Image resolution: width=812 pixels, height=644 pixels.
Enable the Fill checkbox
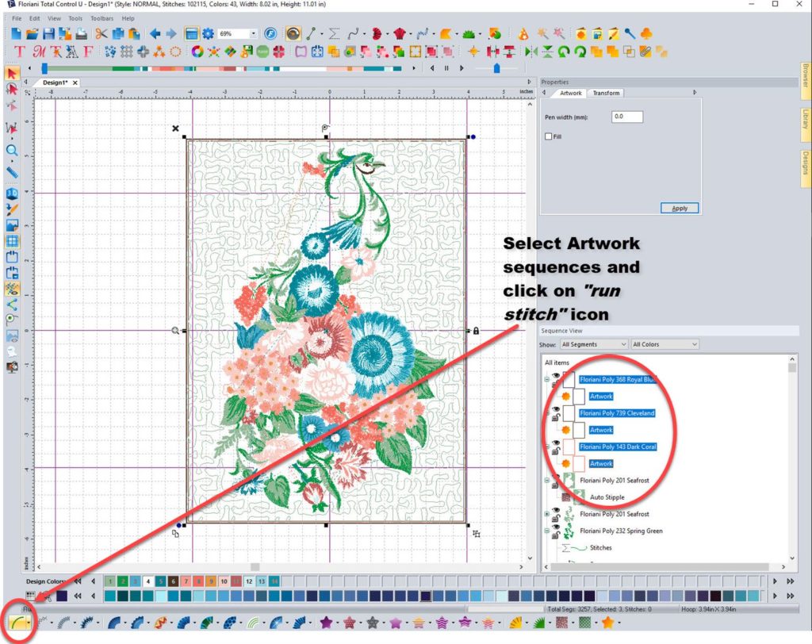[x=549, y=136]
